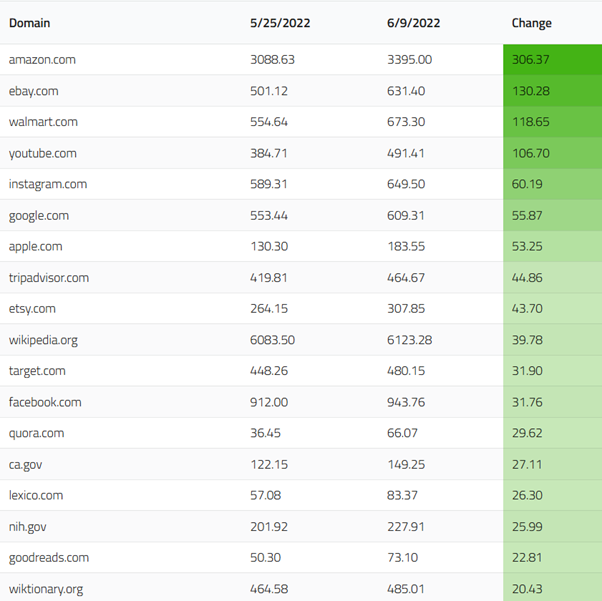602x601 pixels.
Task: Click the 6/9/2022 column header
Action: (x=413, y=23)
